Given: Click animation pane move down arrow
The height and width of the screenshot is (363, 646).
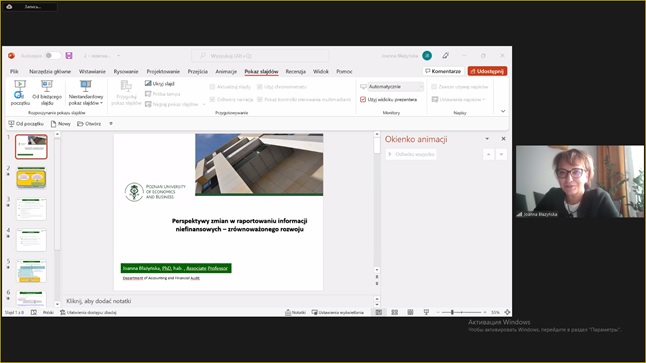Looking at the screenshot, I should (x=501, y=155).
